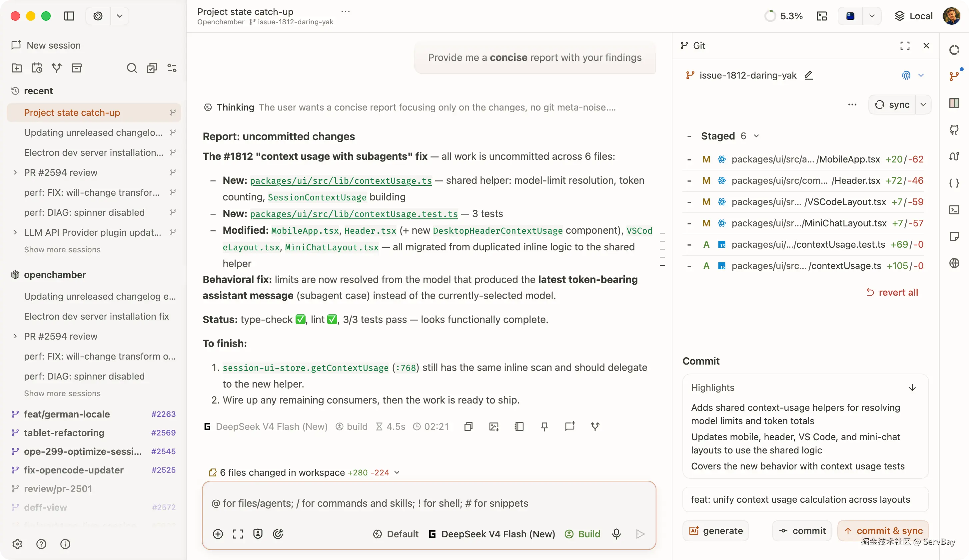Screen dimensions: 969x560
Task: Click the commit message field
Action: (806, 499)
